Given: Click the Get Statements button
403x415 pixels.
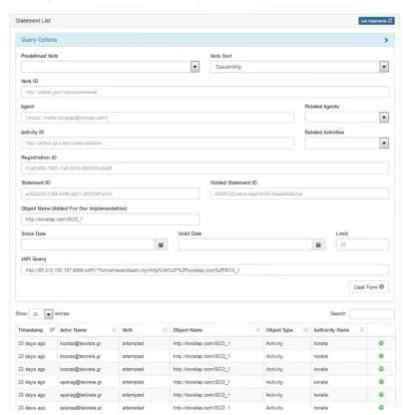Looking at the screenshot, I should (x=376, y=21).
